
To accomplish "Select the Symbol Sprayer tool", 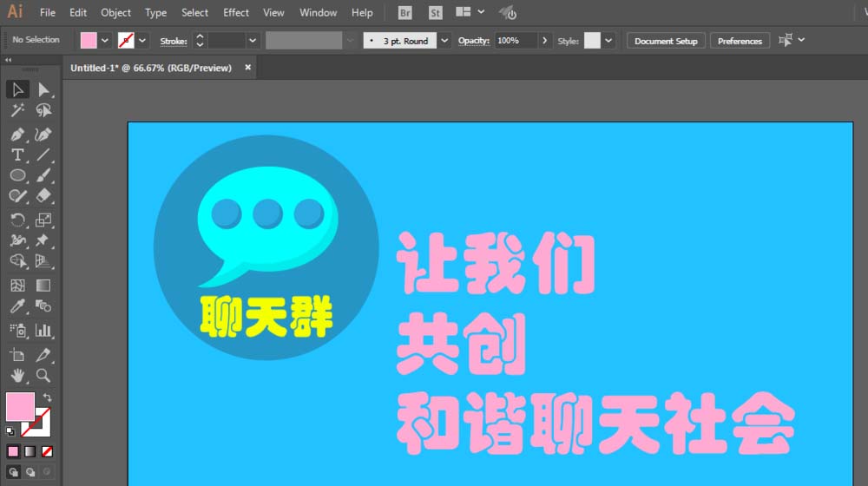I will 17,331.
